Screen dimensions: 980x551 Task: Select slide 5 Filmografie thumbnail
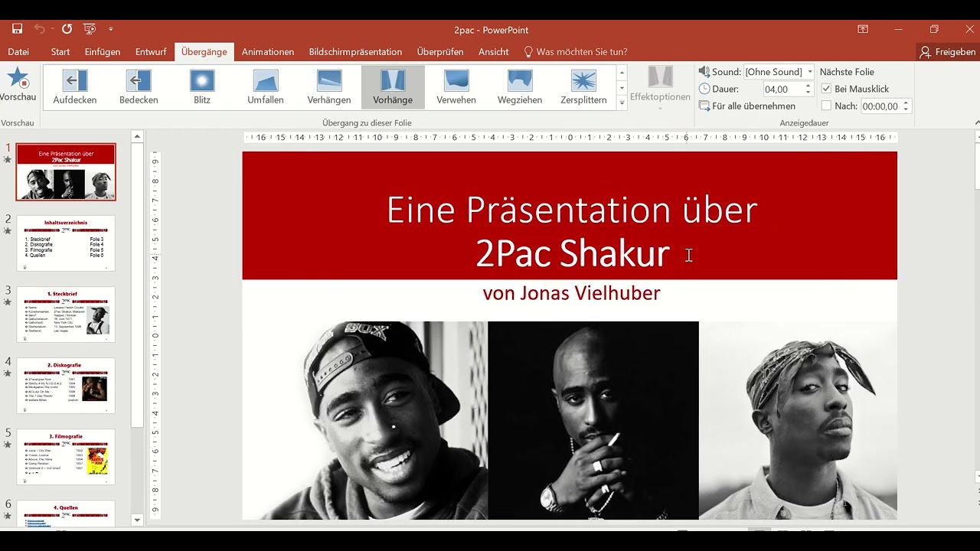coord(66,457)
